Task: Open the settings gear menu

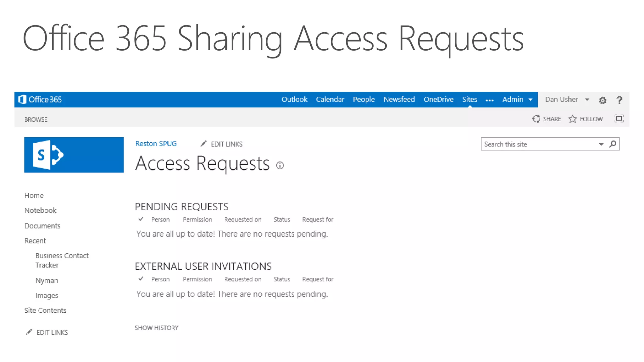Action: pyautogui.click(x=602, y=100)
